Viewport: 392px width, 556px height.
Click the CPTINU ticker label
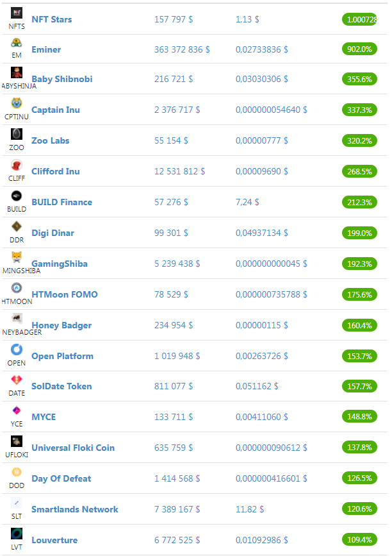click(17, 117)
